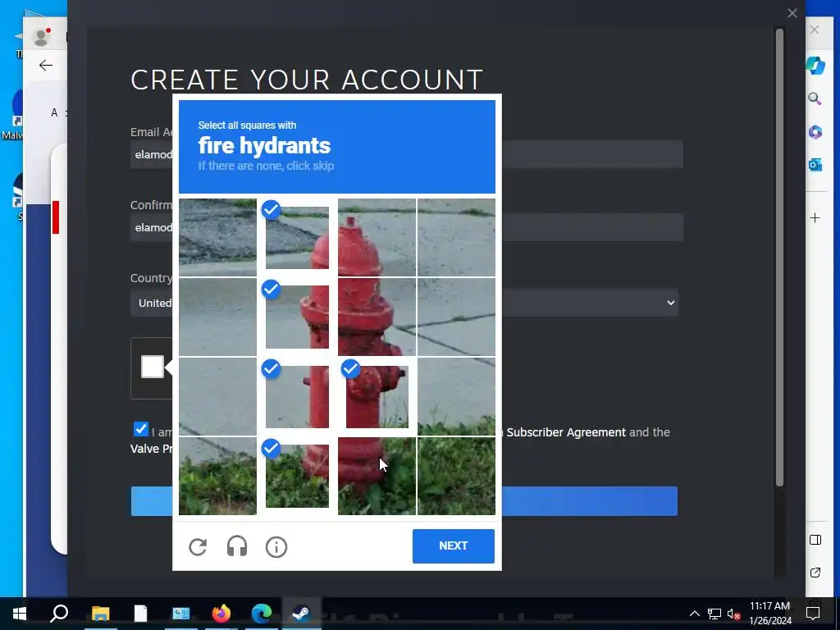
Task: Open network status in the system tray
Action: click(714, 614)
